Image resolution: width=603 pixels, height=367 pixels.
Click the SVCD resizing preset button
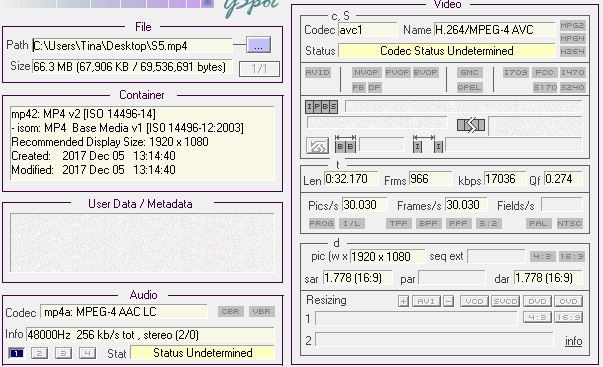[506, 301]
